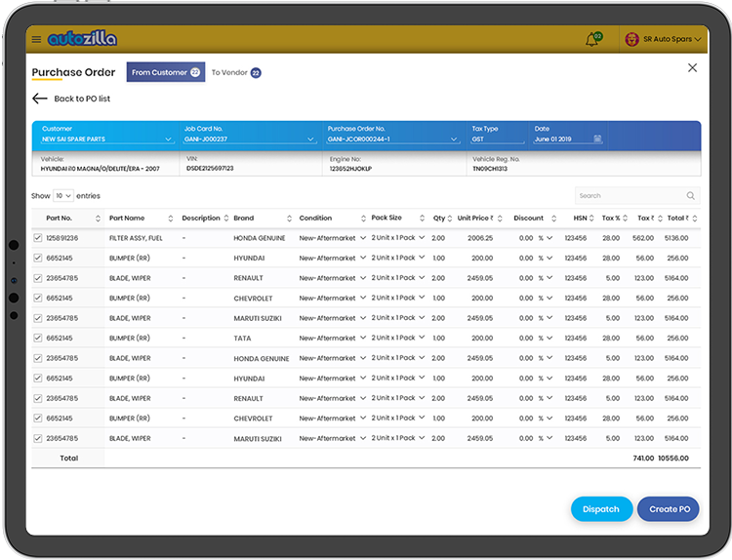Viewport: 732px width, 560px height.
Task: Click the Dispatch button
Action: [x=601, y=509]
